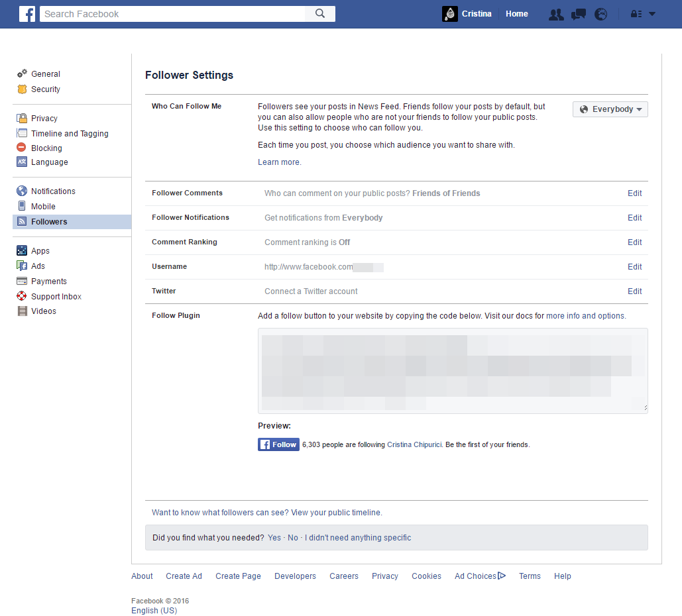Image resolution: width=682 pixels, height=616 pixels.
Task: Open the privacy shortcuts lock icon
Action: [x=636, y=14]
